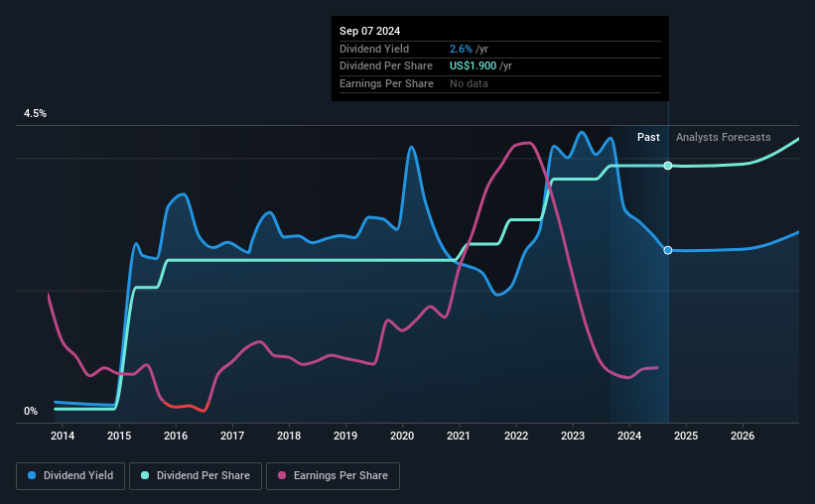Select the 2016 label on the time axis

click(176, 436)
